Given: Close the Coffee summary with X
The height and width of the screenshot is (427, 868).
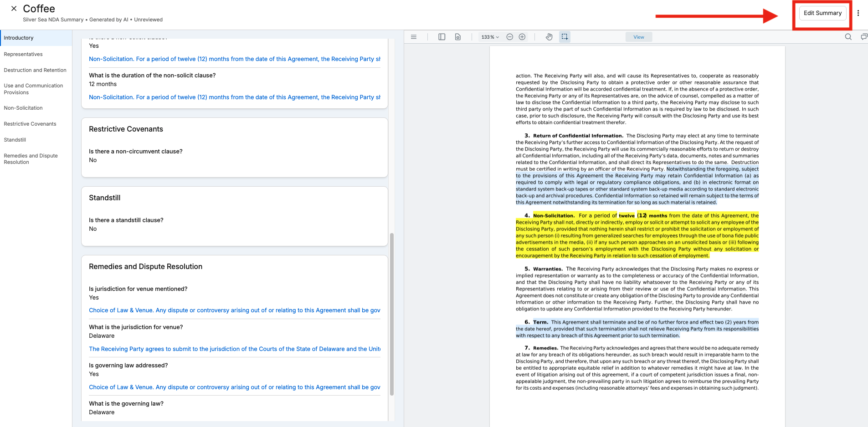Looking at the screenshot, I should (x=14, y=9).
